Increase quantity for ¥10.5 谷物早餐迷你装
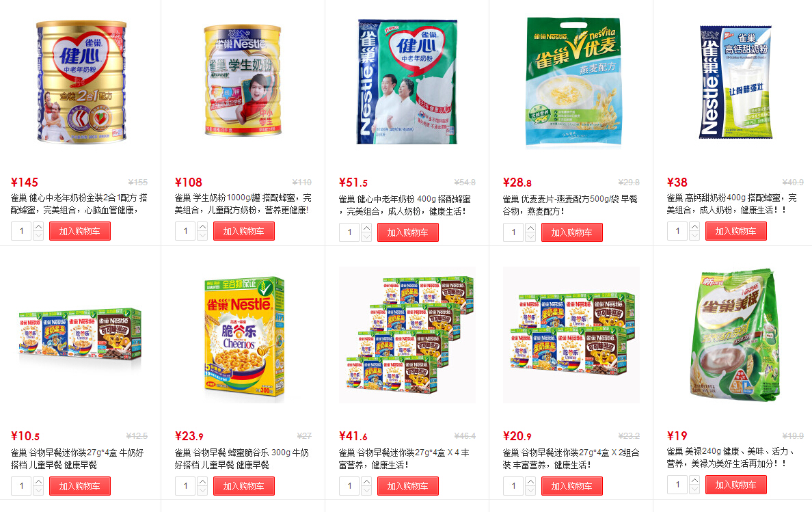The image size is (812, 512). (x=38, y=482)
